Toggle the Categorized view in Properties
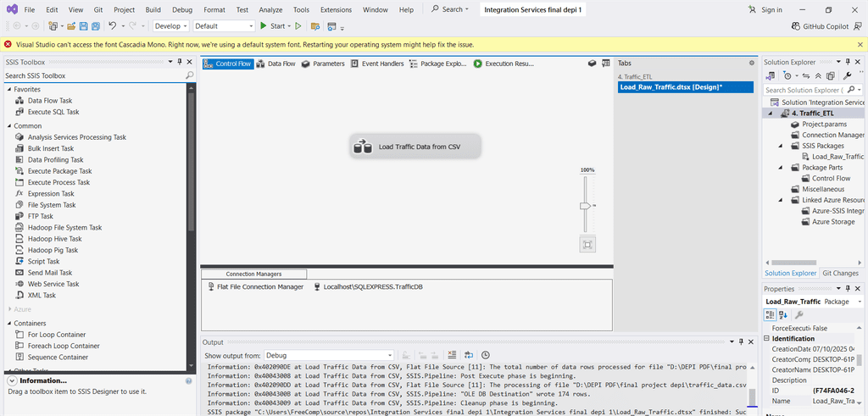 (x=771, y=315)
